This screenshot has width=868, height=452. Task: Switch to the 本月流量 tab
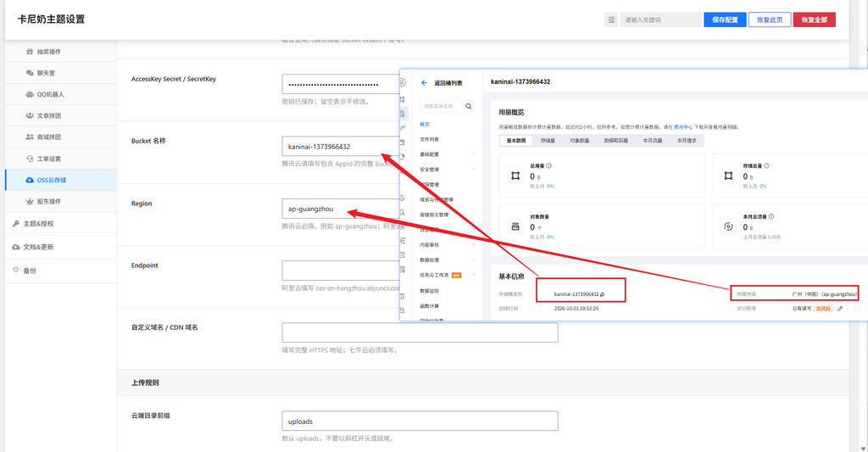pos(653,141)
